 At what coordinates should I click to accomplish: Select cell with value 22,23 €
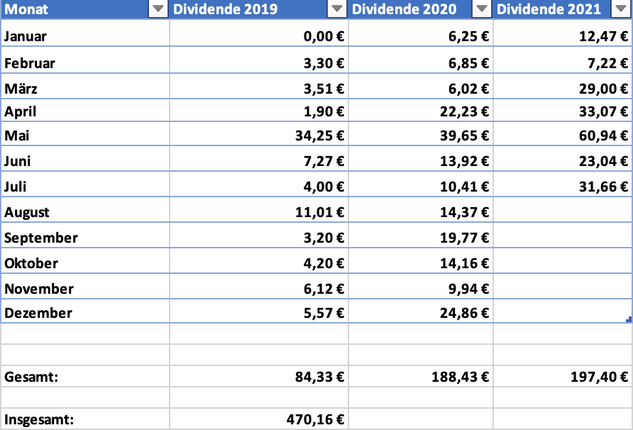tap(421, 110)
